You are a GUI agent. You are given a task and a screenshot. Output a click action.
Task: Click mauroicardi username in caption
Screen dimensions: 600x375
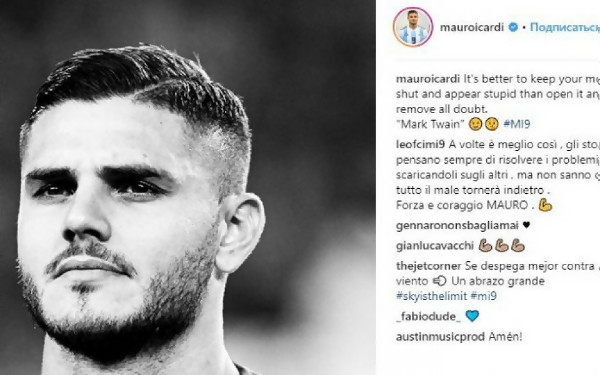(x=428, y=79)
